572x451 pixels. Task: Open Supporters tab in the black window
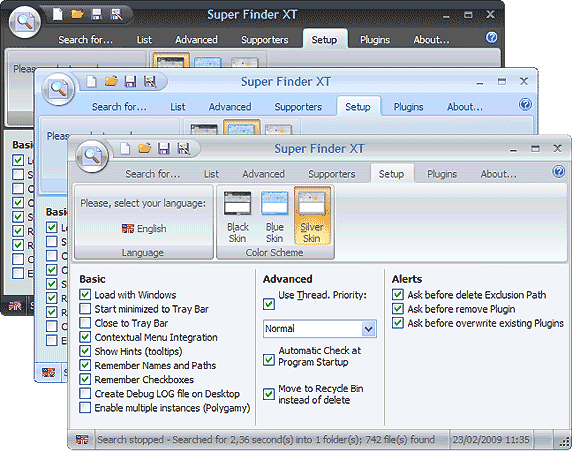pos(264,40)
